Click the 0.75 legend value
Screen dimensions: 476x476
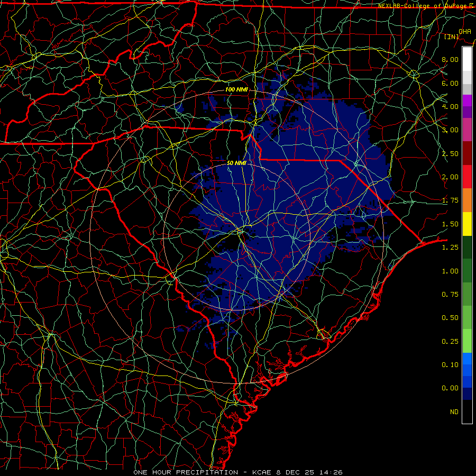[450, 295]
